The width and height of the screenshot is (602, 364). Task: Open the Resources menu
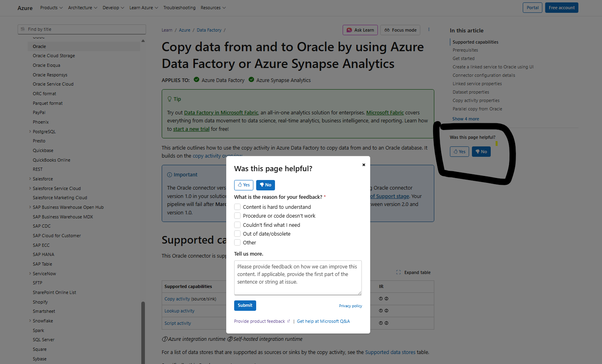point(213,8)
